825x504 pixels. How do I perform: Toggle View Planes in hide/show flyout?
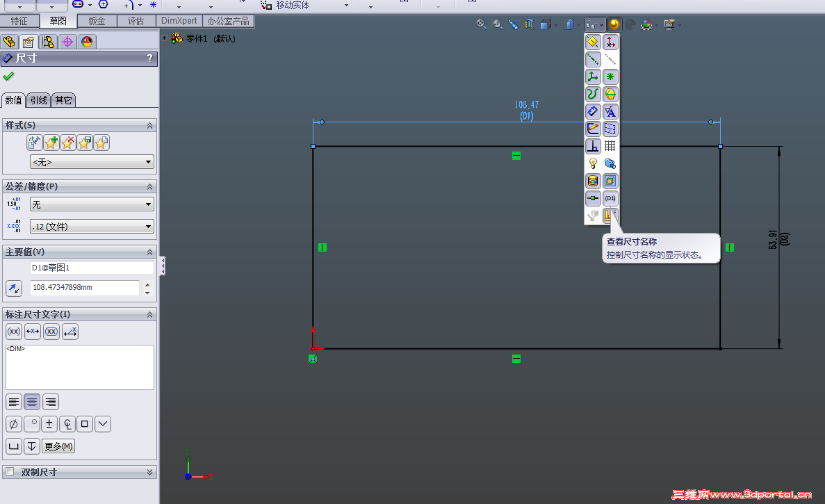593,42
